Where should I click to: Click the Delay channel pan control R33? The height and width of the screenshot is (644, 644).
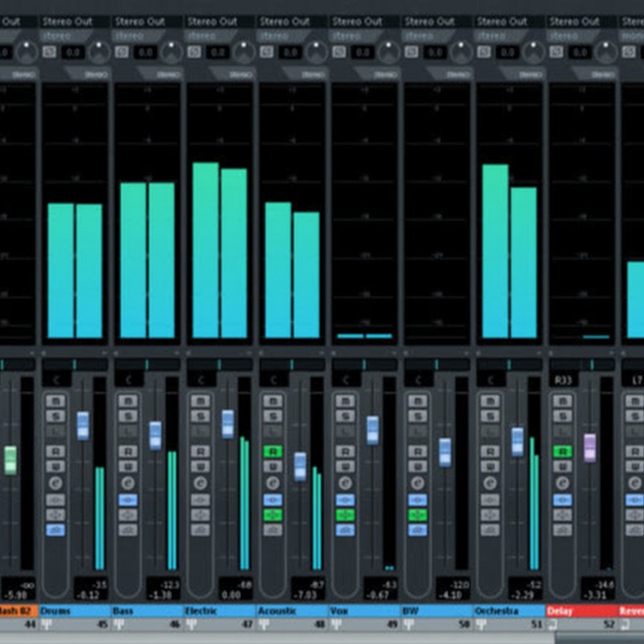[x=562, y=379]
